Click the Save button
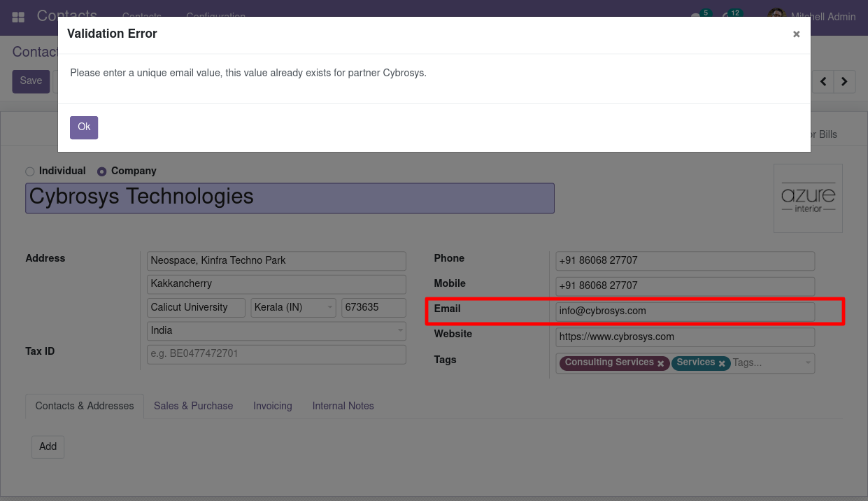Image resolution: width=868 pixels, height=501 pixels. (x=31, y=81)
